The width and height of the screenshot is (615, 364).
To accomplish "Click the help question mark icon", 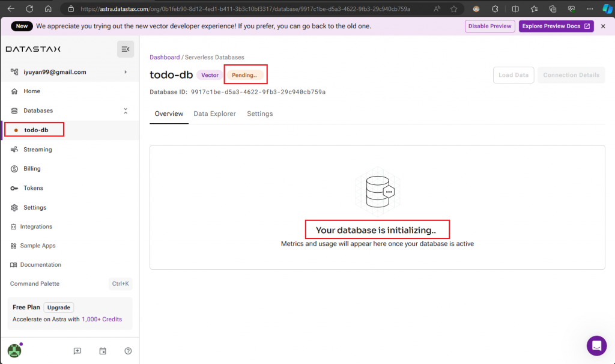I will tap(128, 351).
